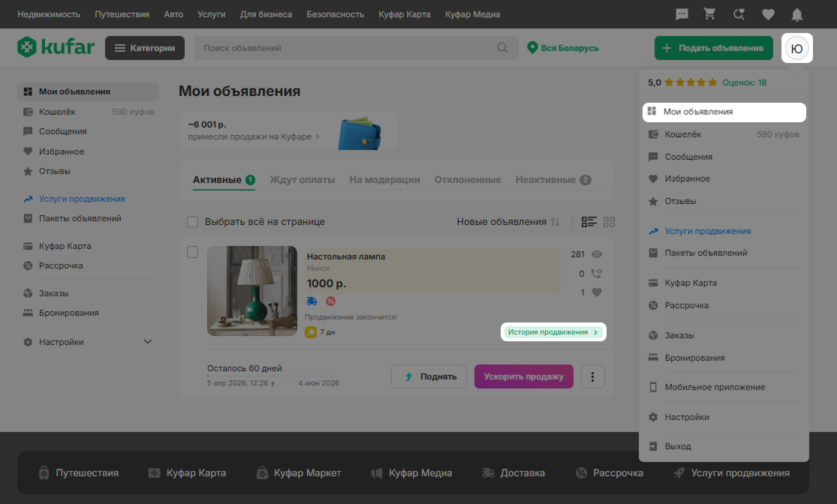Click the search magnifier icon

point(502,48)
